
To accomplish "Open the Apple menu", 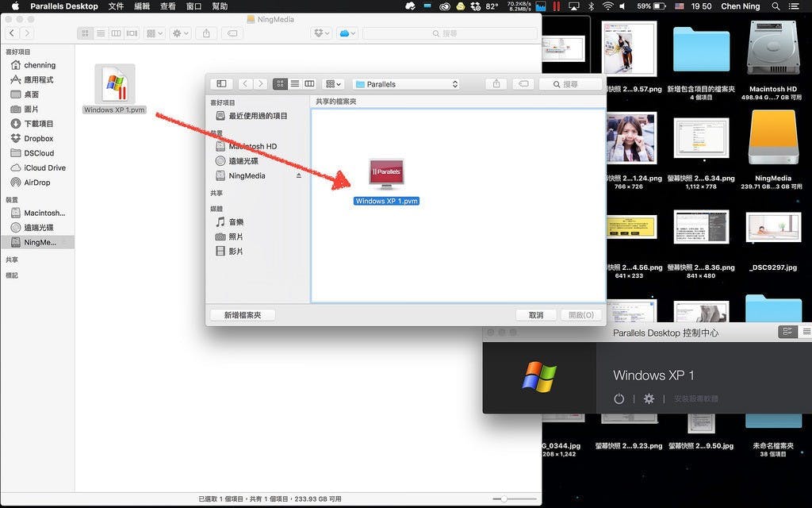I will [15, 6].
